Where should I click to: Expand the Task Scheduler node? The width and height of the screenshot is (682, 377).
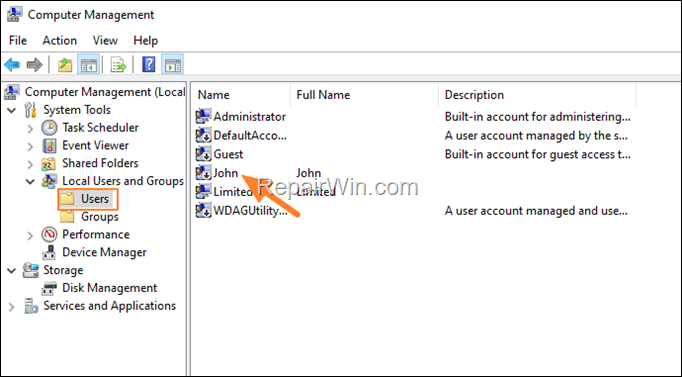click(x=30, y=129)
